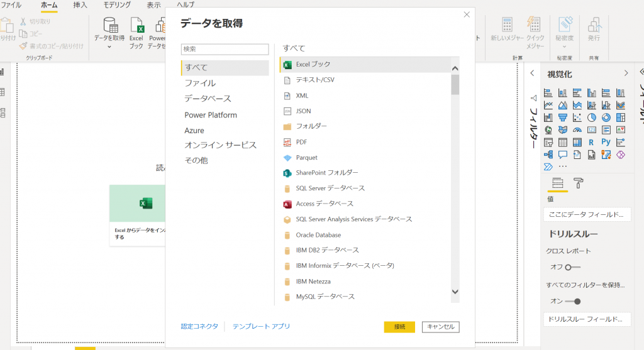Toggle the クロス レポート switch
This screenshot has width=644, height=350.
(x=572, y=268)
